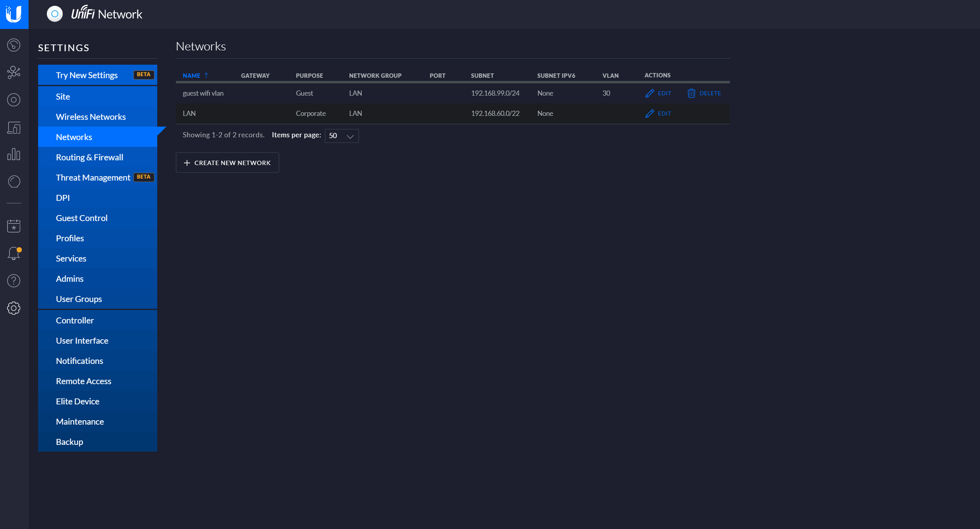Open the Insights icon in sidebar

[14, 182]
